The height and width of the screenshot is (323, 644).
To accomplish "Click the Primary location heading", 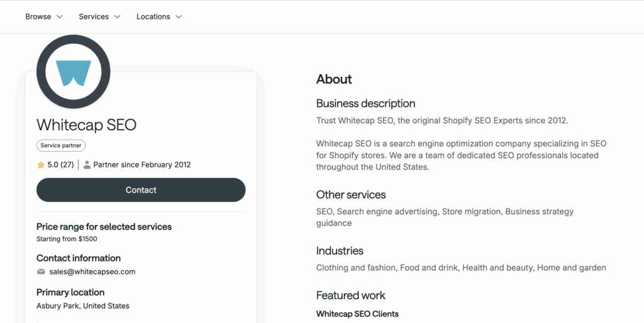I will pos(70,292).
